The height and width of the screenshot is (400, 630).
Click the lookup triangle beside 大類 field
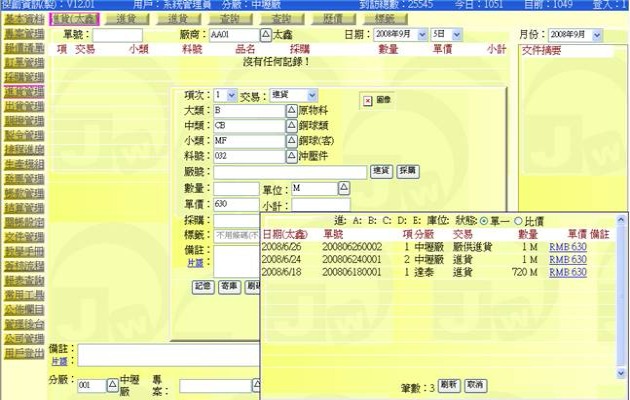pos(292,110)
